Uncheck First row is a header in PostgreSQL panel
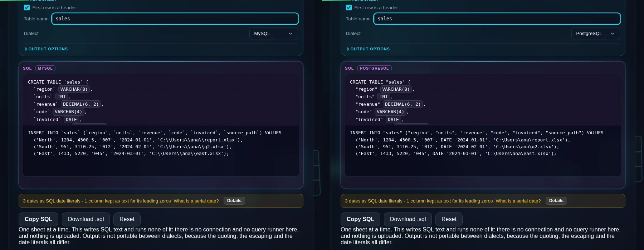 pyautogui.click(x=349, y=7)
